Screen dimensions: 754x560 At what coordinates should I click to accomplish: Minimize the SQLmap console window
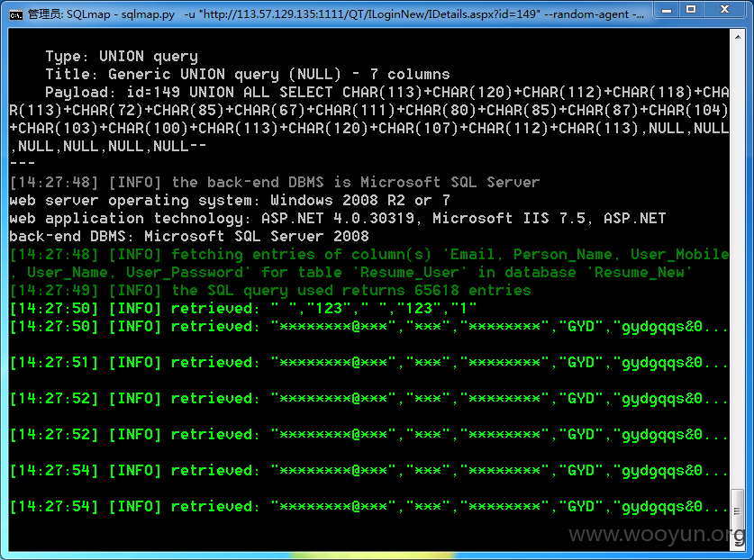pyautogui.click(x=667, y=10)
